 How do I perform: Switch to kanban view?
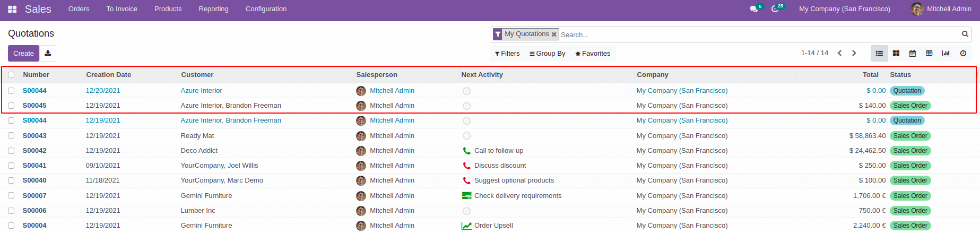(896, 53)
